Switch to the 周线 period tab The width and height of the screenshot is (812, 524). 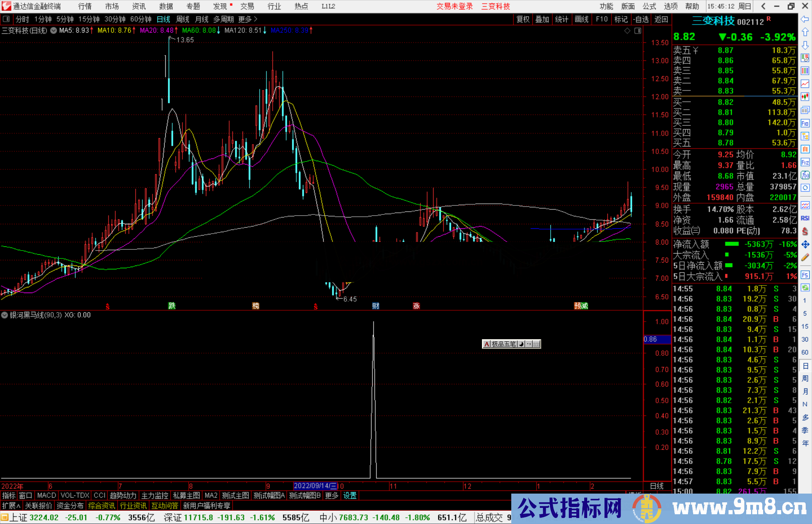183,19
